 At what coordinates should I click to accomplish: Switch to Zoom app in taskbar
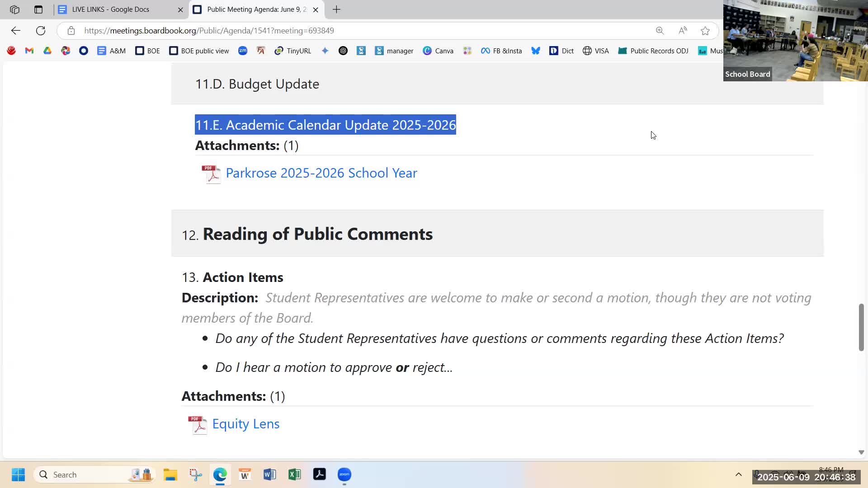pos(344,474)
